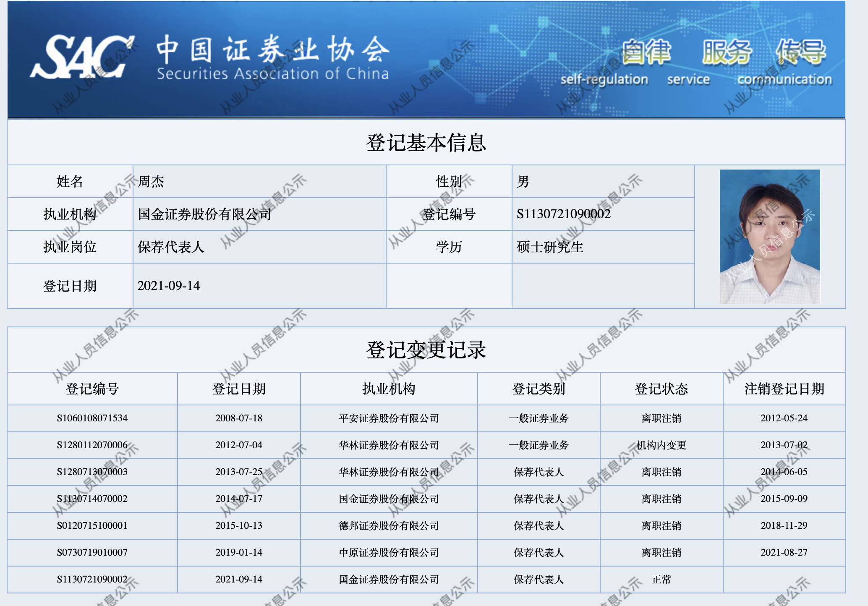Click the 机构内变更 status cell

tap(661, 445)
